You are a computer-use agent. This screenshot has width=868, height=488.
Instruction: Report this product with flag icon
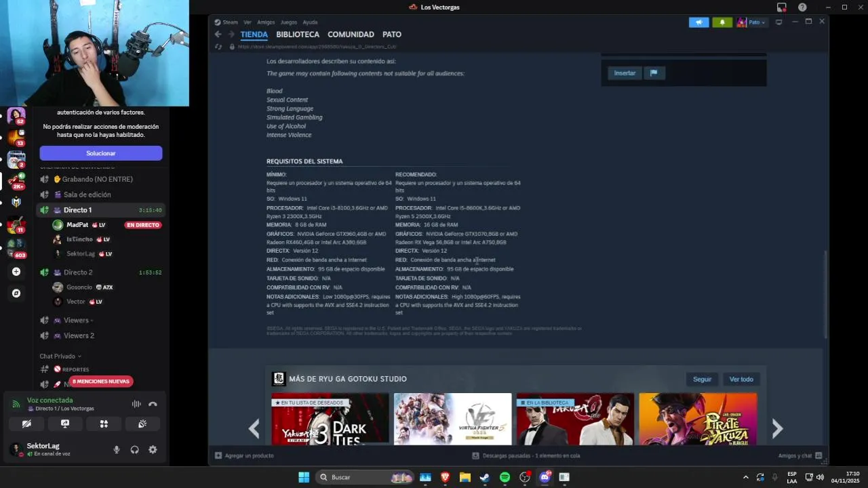tap(654, 73)
